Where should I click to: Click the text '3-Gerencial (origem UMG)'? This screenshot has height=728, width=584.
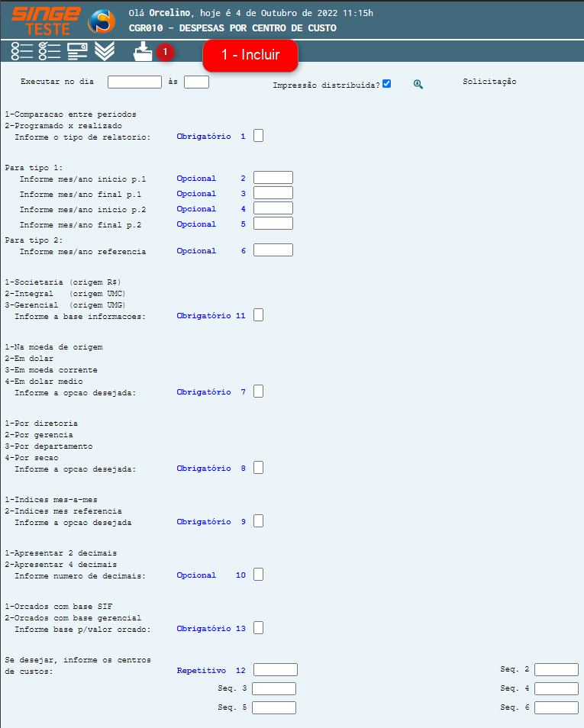point(66,305)
